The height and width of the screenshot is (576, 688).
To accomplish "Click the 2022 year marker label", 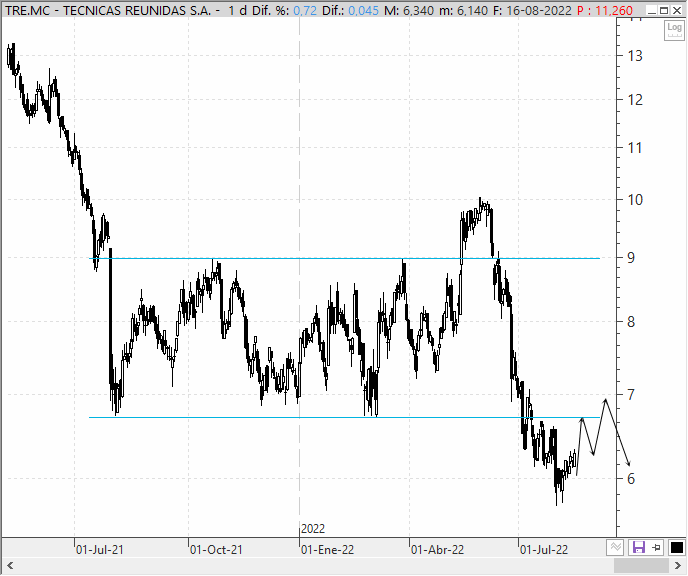I will [313, 529].
